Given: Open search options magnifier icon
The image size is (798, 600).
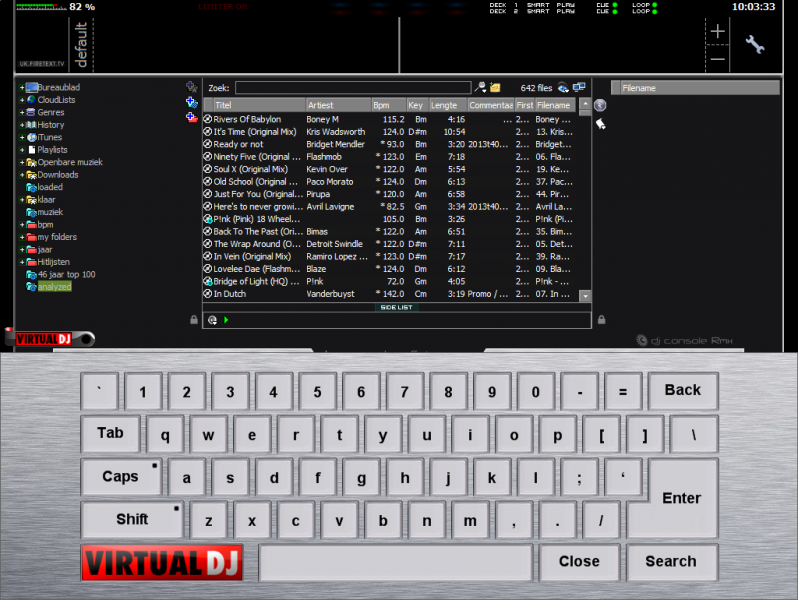Looking at the screenshot, I should (x=480, y=88).
